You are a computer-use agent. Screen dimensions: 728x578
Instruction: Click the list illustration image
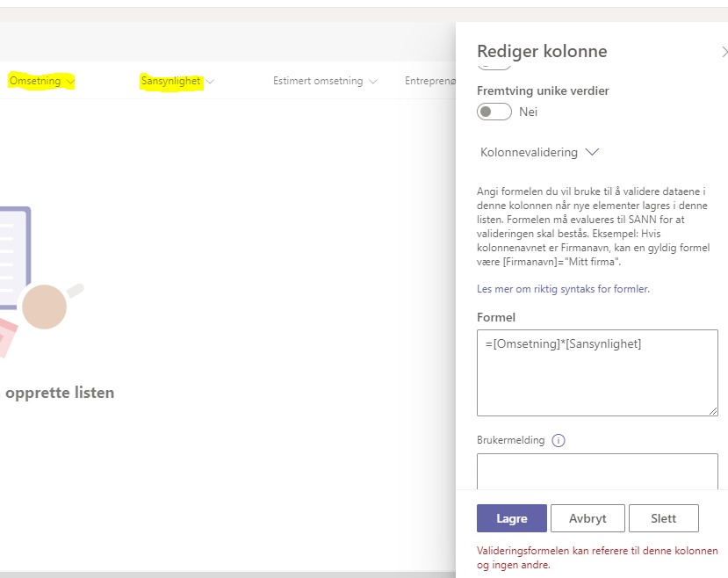click(x=35, y=282)
